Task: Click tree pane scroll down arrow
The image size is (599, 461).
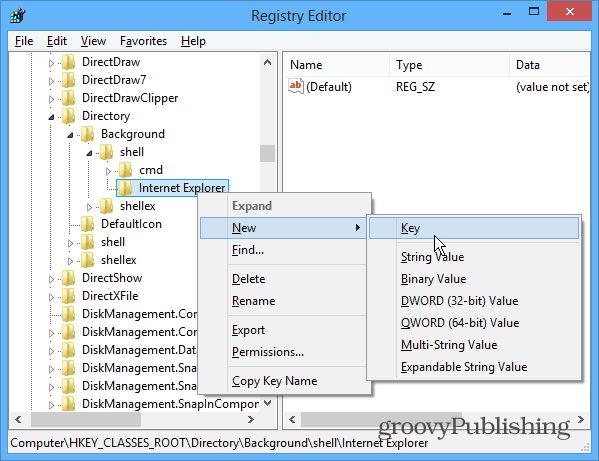Action: pos(267,403)
